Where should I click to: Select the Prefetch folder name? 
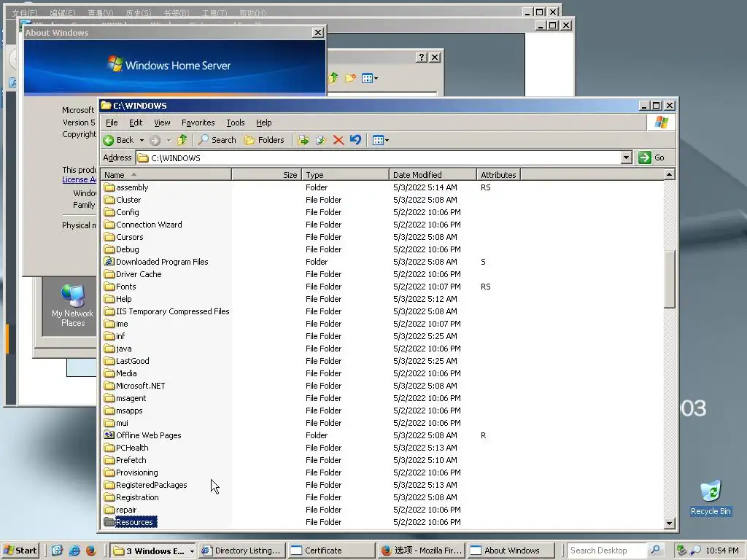pos(131,460)
